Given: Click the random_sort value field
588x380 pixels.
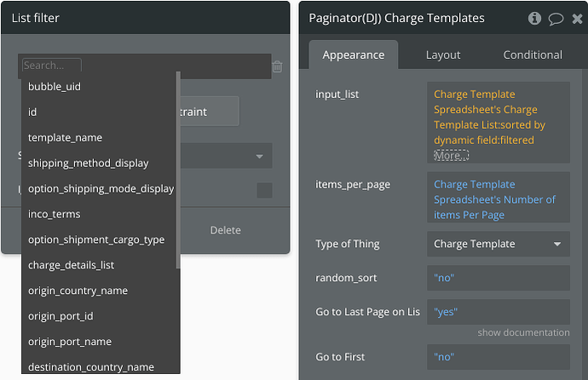Looking at the screenshot, I should [499, 278].
